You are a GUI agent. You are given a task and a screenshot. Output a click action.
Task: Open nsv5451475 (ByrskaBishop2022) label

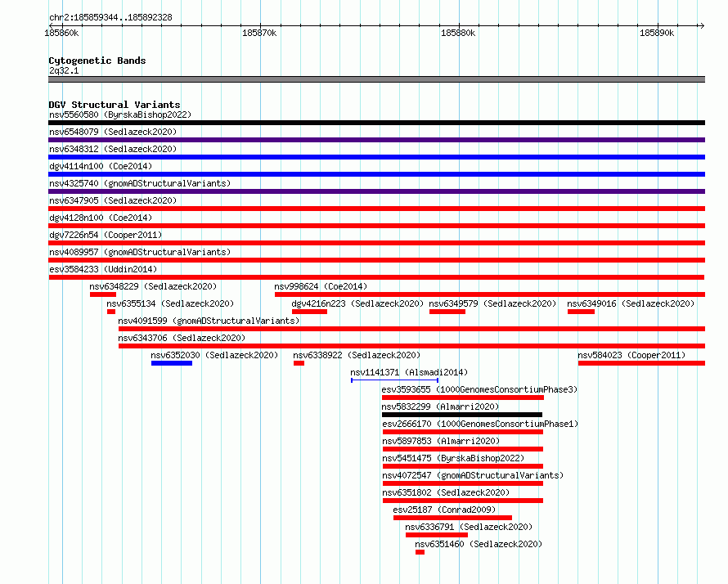[x=454, y=458]
